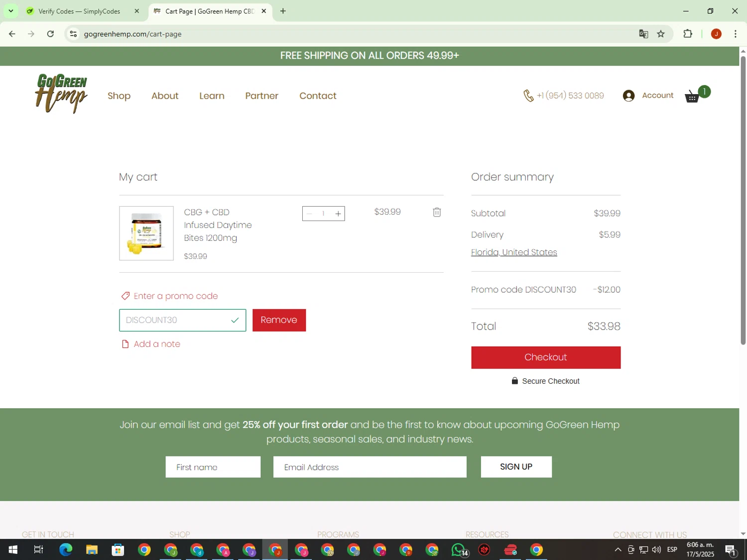Open the Windows Start menu
This screenshot has height=560, width=747.
tap(13, 550)
